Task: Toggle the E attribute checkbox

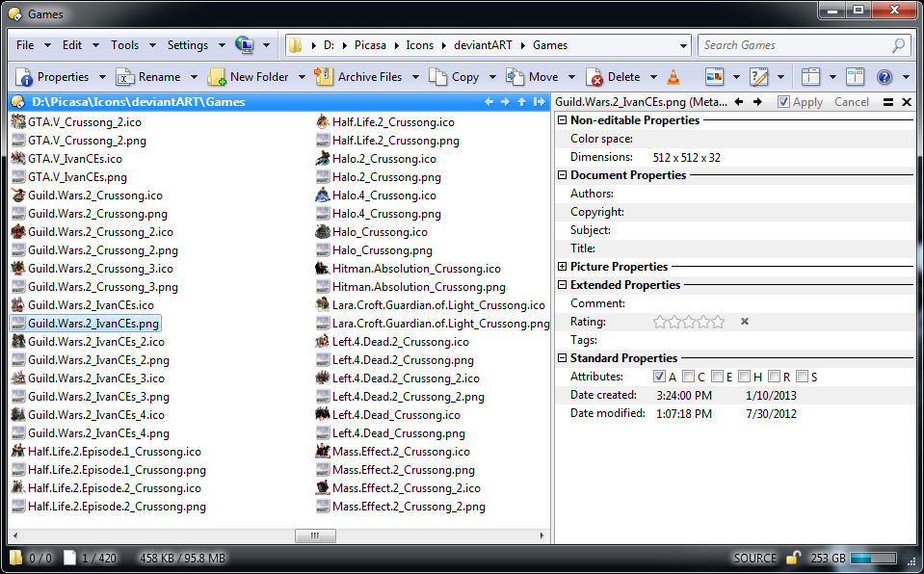Action: tap(717, 376)
